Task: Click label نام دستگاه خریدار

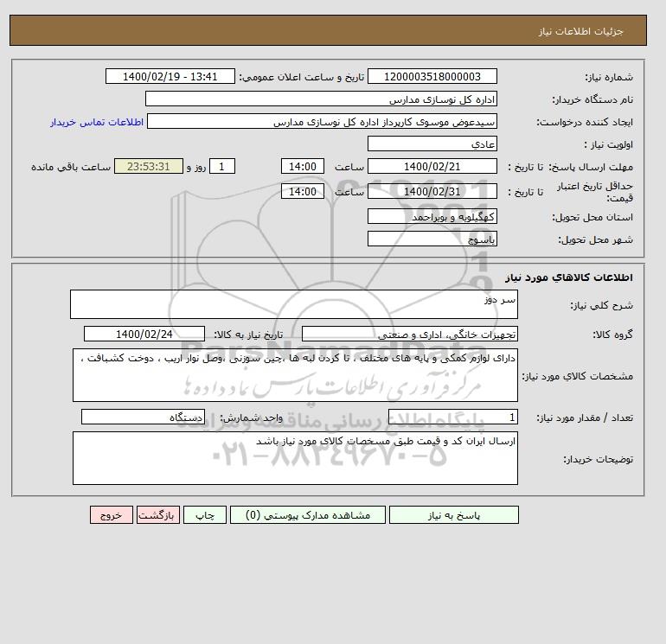Action: 592,99
